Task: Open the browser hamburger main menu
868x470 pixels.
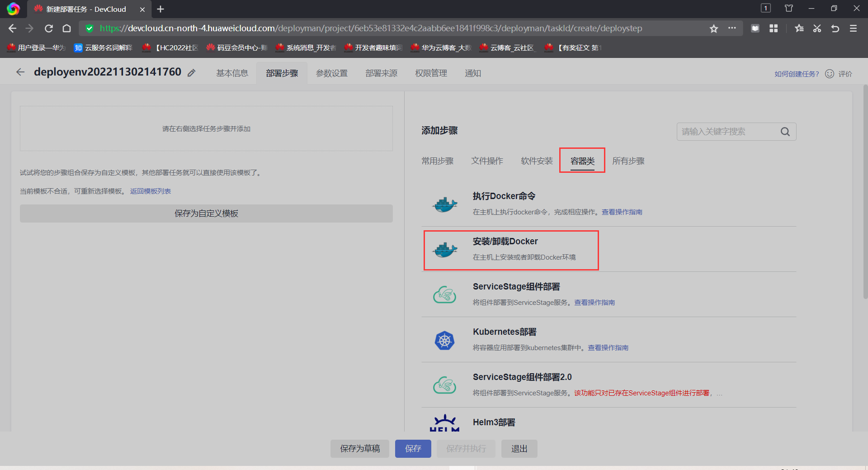Action: point(853,28)
